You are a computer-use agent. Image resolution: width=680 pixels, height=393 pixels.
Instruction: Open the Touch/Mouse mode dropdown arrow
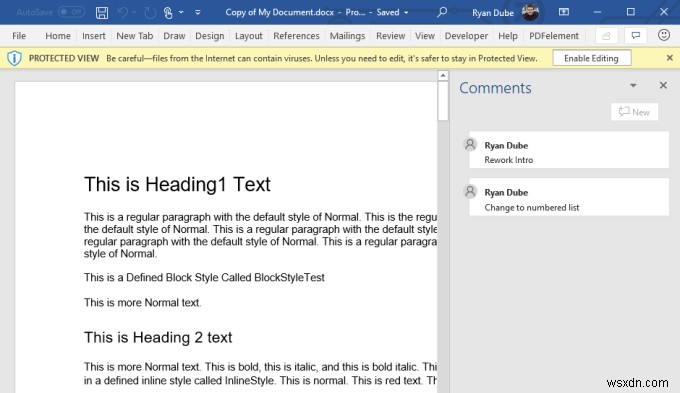click(181, 12)
